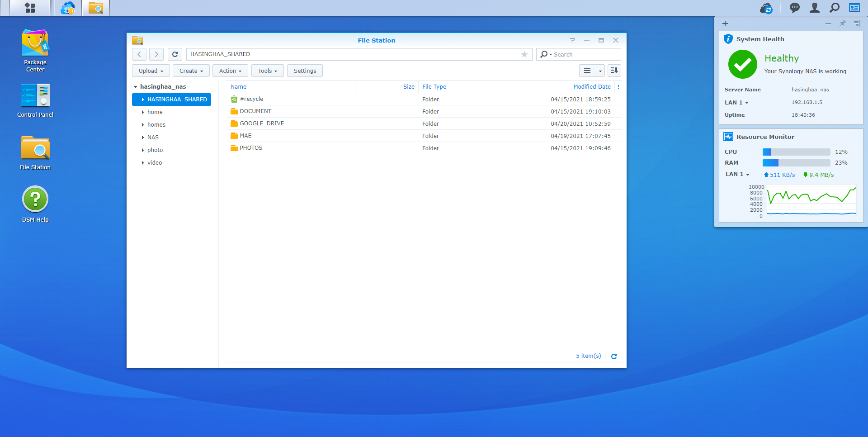Minimize the widget panel
Screen dimensions: 868x437
coord(828,24)
